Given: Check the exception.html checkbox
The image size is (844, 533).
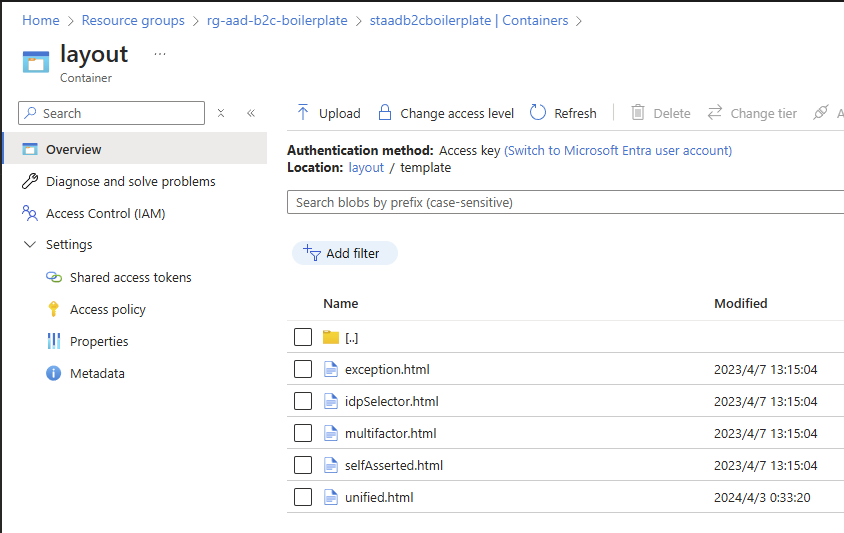Looking at the screenshot, I should 303,369.
